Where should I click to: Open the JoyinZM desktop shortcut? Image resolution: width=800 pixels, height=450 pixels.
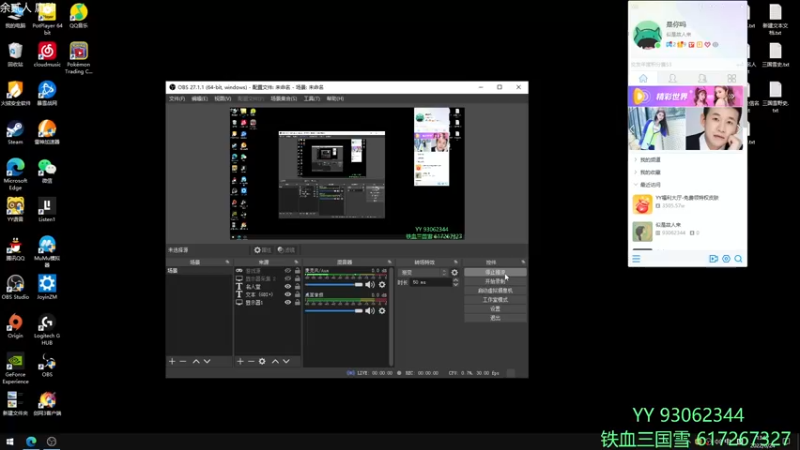[x=46, y=287]
